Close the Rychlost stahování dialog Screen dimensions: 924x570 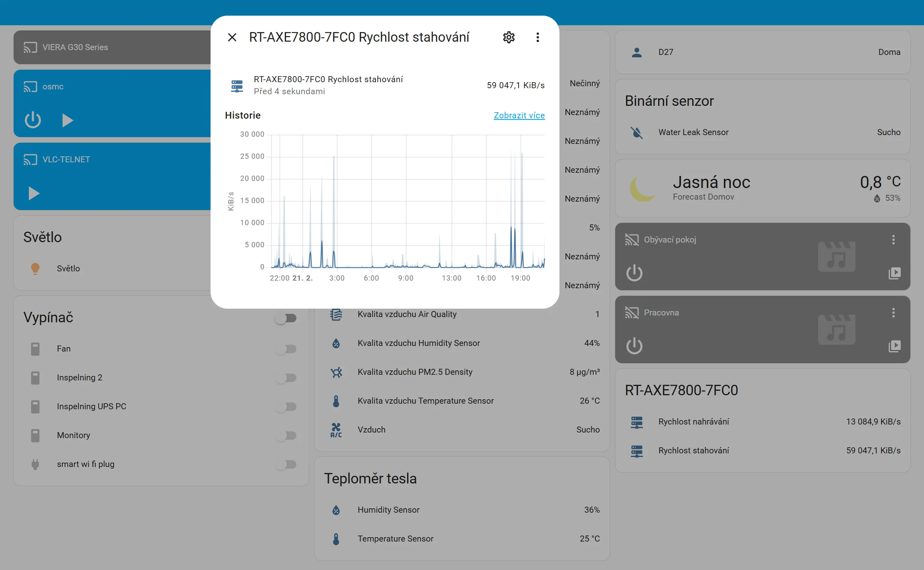(232, 37)
